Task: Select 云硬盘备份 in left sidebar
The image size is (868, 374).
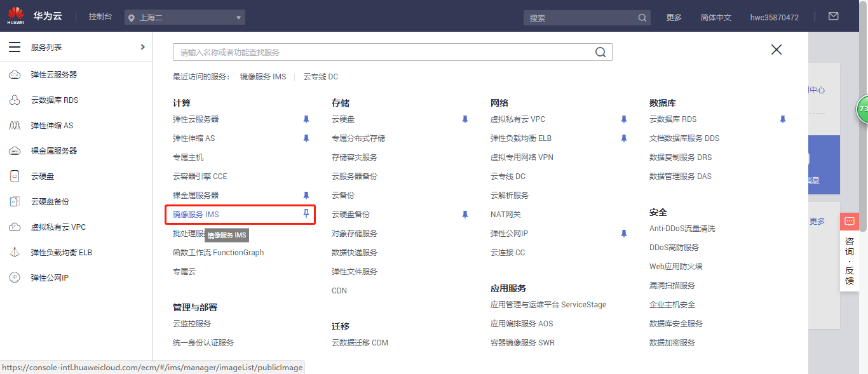Action: (50, 202)
